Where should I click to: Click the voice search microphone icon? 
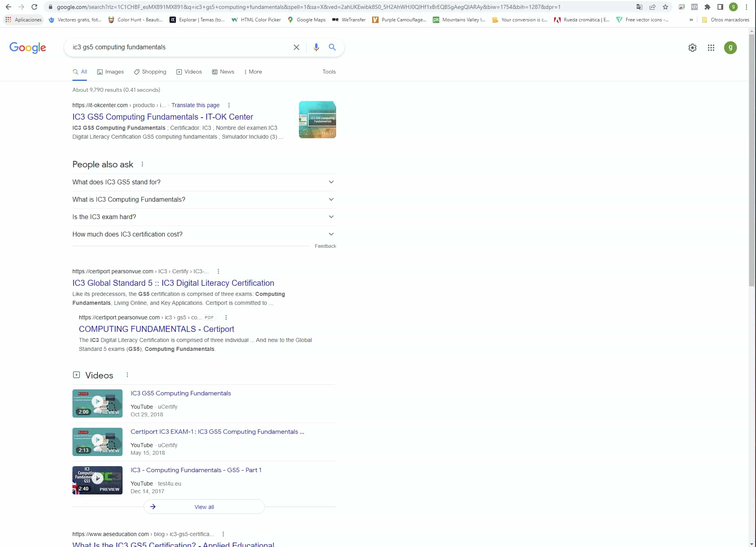point(316,47)
